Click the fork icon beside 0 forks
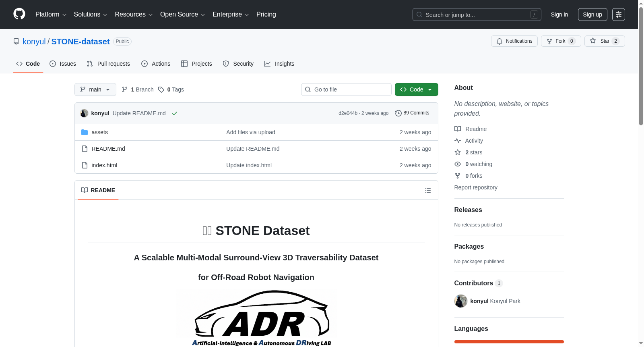This screenshot has height=347, width=644. tap(458, 176)
